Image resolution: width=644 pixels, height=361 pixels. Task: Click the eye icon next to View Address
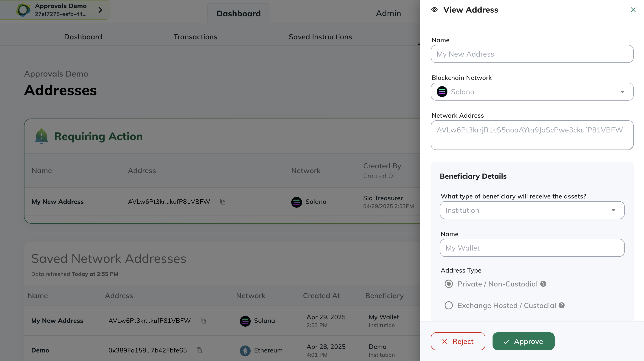pos(434,10)
